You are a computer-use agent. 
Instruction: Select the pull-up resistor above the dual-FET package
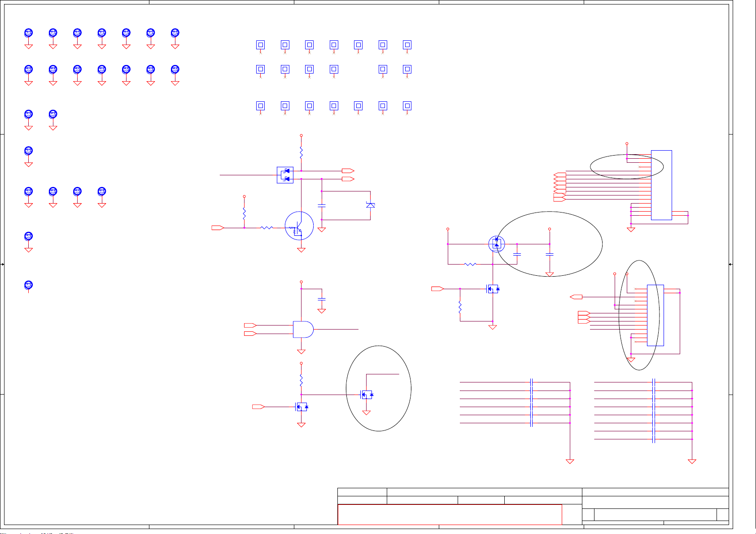301,153
